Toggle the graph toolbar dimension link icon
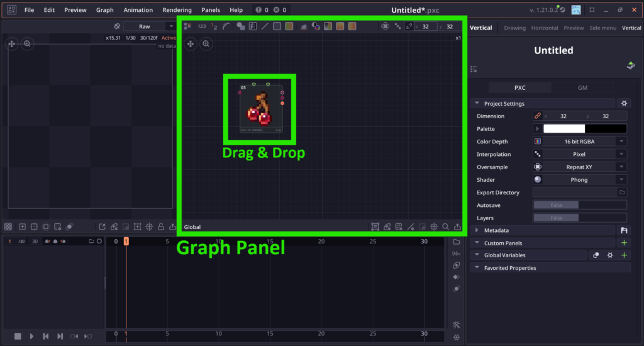 (x=409, y=26)
